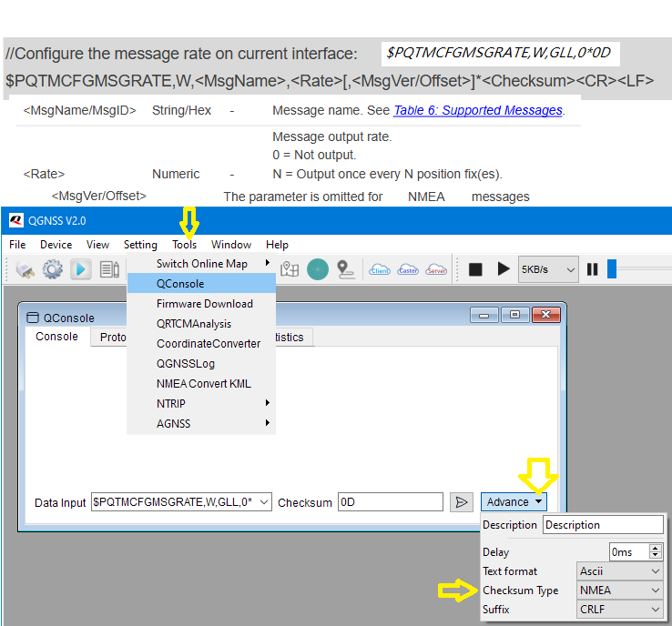
Task: Choose NMEA Convert KML entry
Action: [201, 384]
